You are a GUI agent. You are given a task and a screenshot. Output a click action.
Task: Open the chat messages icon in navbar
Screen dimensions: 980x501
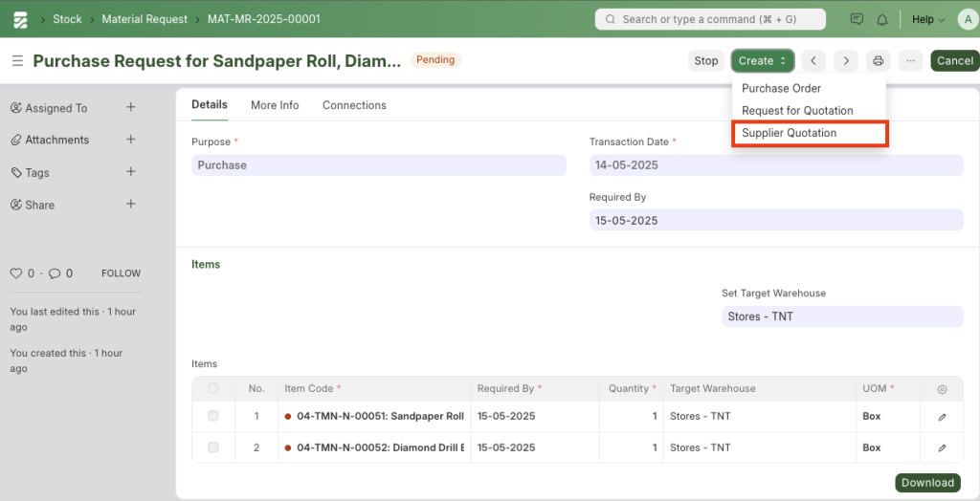pos(857,19)
